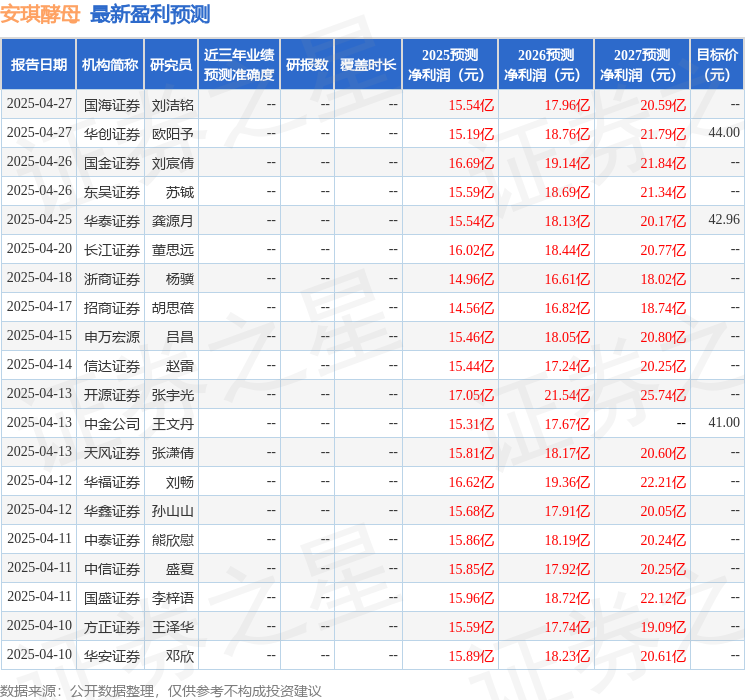Click 2025 forecast value 16.69亿

click(471, 163)
